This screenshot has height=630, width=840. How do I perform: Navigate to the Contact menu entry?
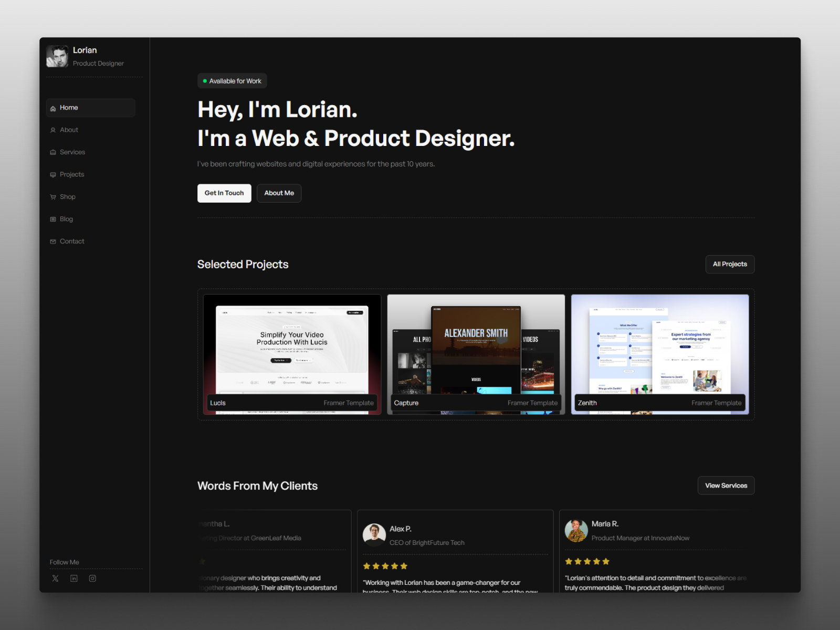click(x=72, y=241)
